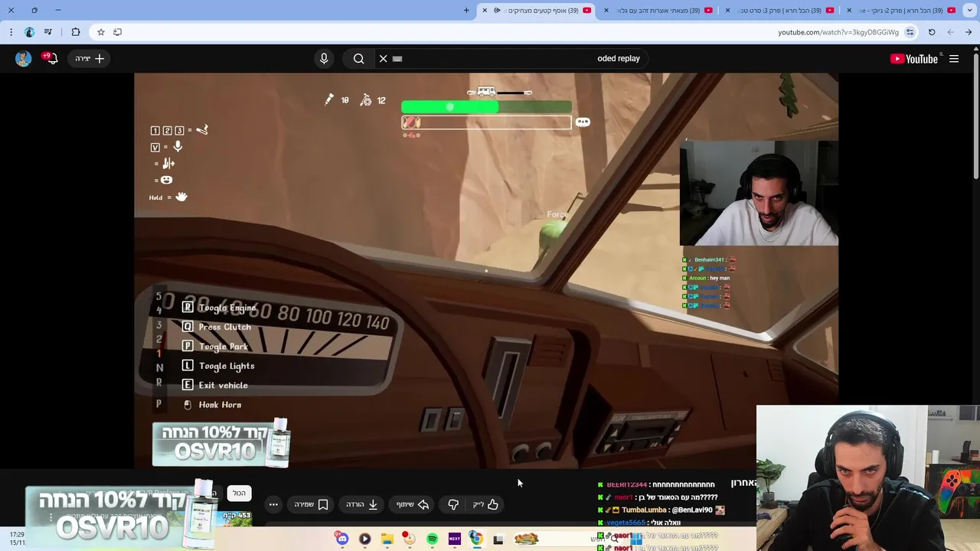Open Chrome from the taskbar
The height and width of the screenshot is (551, 980).
coord(476,539)
